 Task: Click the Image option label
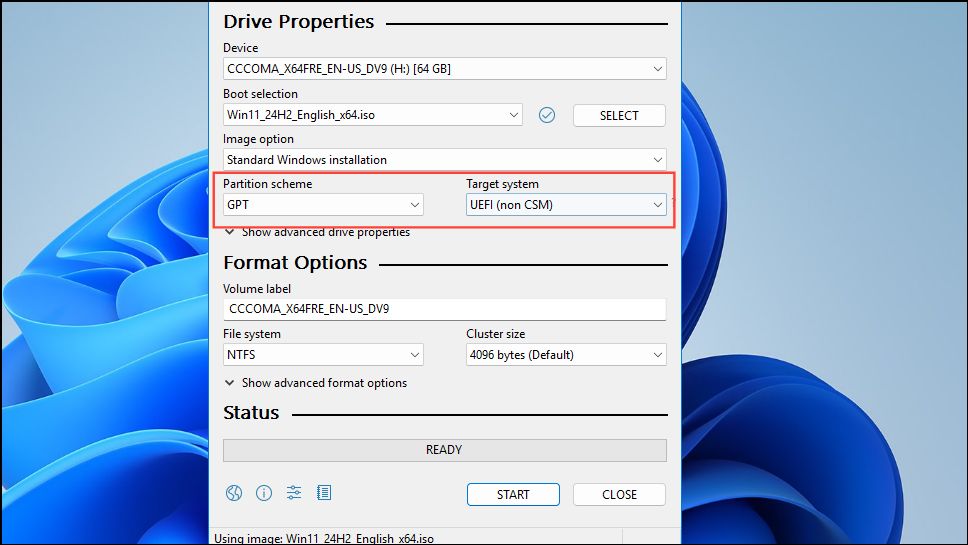pyautogui.click(x=259, y=139)
